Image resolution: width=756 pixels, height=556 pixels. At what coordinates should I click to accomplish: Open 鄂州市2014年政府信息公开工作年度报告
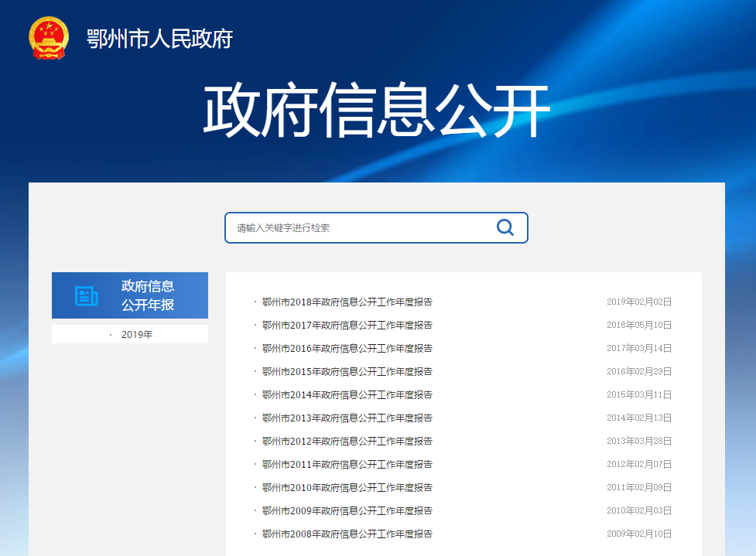tap(347, 394)
